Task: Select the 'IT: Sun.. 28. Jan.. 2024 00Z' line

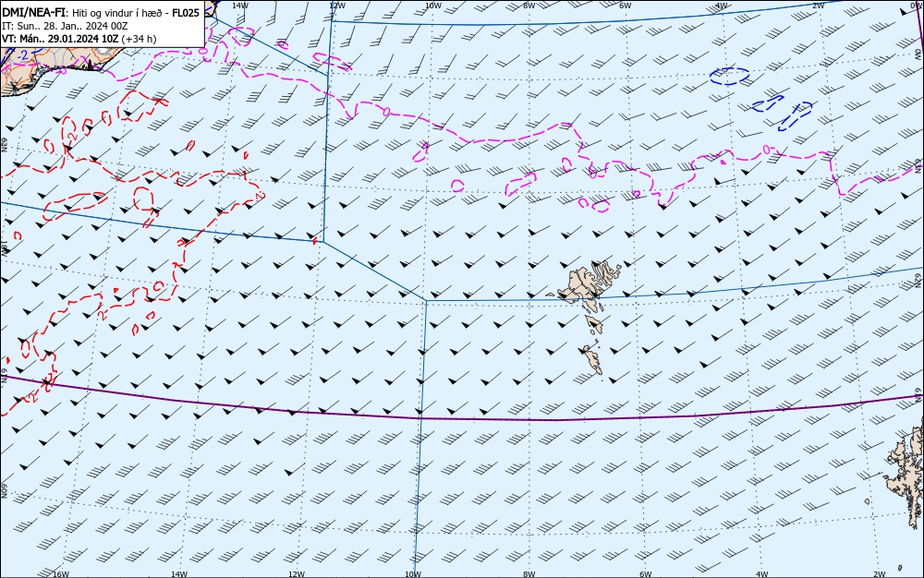Action: click(65, 26)
